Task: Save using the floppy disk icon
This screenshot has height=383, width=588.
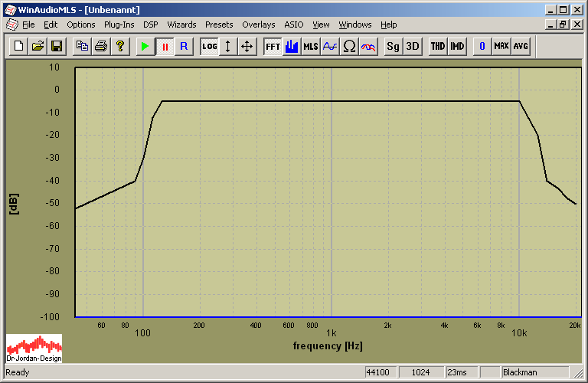Action: point(56,46)
